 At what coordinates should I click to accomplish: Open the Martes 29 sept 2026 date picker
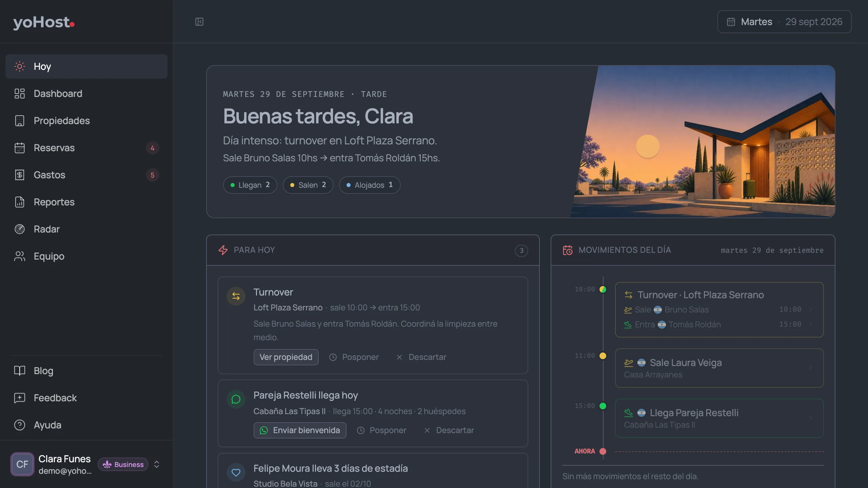click(x=784, y=22)
